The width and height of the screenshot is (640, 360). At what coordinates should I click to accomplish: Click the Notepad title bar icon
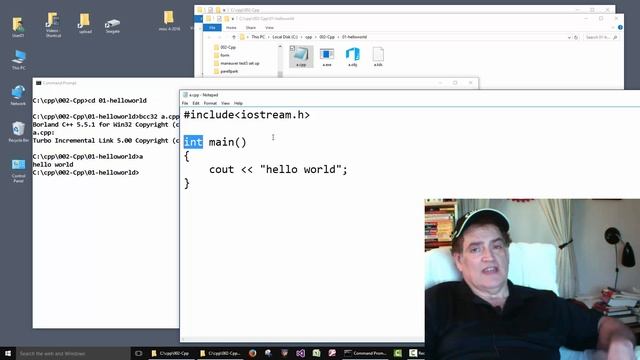click(x=185, y=95)
